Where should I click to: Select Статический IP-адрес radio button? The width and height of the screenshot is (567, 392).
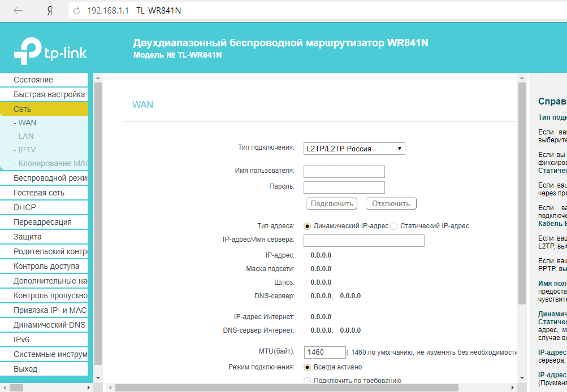point(394,226)
